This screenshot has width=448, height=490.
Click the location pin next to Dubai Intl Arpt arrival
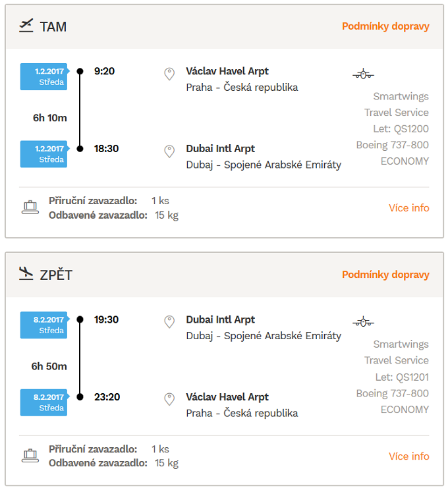point(169,151)
